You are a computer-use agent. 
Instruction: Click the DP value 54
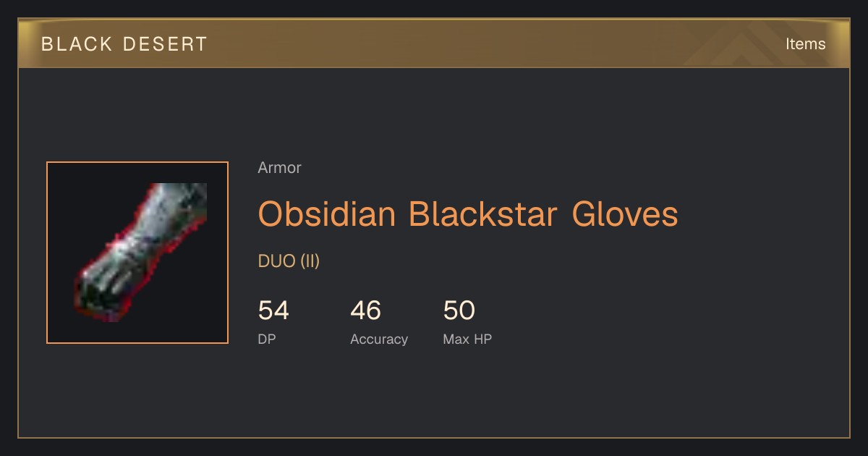click(x=273, y=311)
